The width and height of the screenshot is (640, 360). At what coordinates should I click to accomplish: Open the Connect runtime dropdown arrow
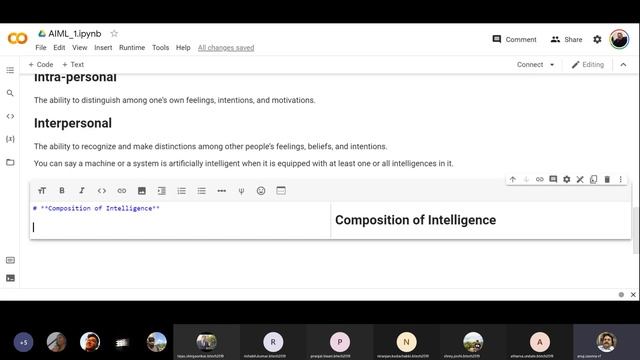(552, 65)
